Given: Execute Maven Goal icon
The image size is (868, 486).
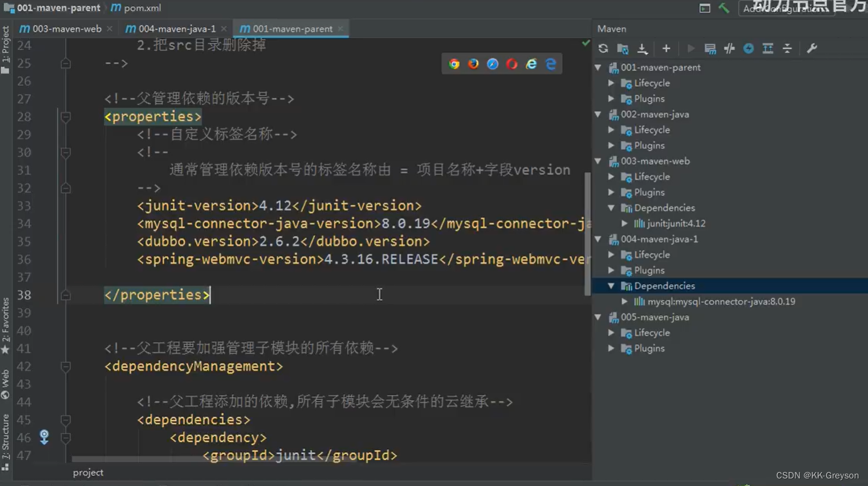Looking at the screenshot, I should tap(710, 49).
